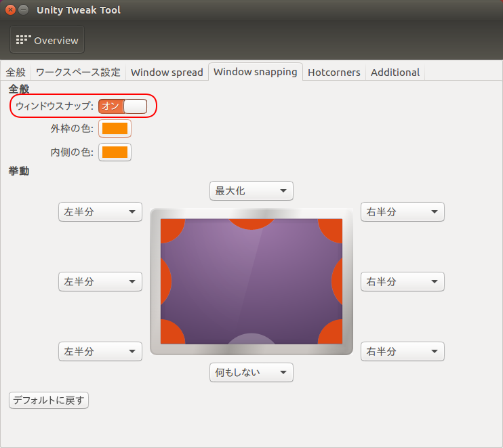Expand the top-center 最大化 dropdown
The height and width of the screenshot is (448, 503).
[x=251, y=191]
